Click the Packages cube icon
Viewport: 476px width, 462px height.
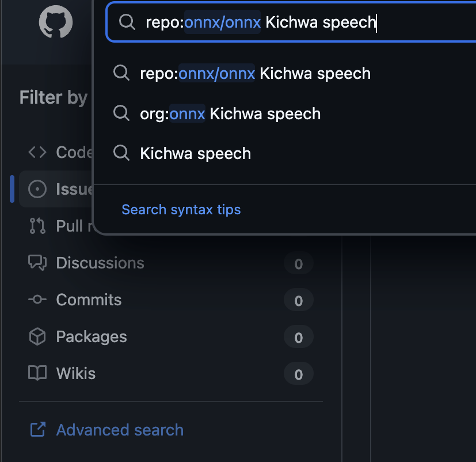click(37, 336)
